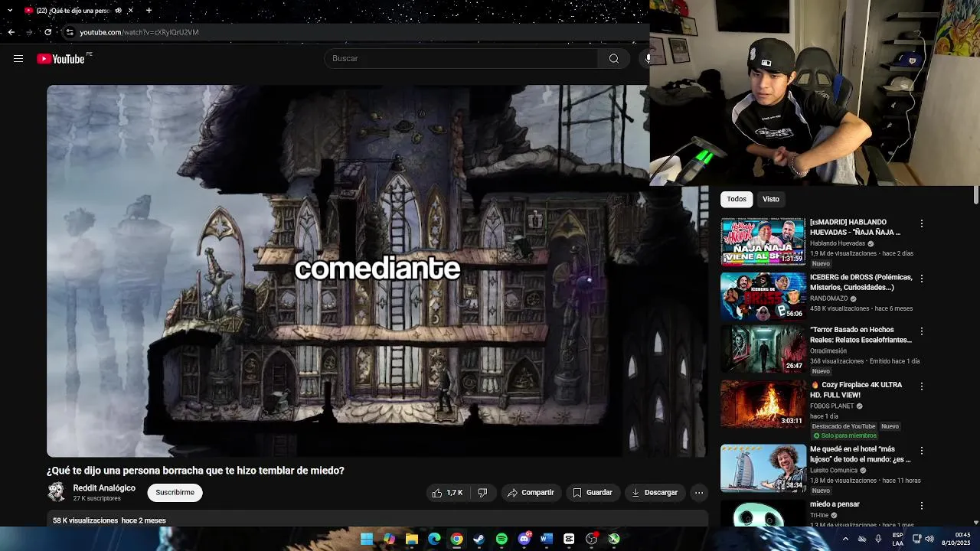Click the video player area

pyautogui.click(x=377, y=270)
